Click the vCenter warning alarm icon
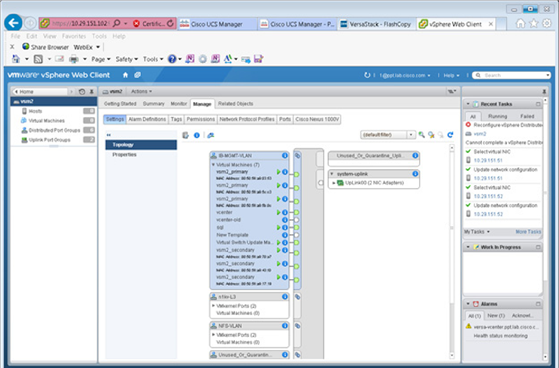This screenshot has width=559, height=368. coord(468,326)
